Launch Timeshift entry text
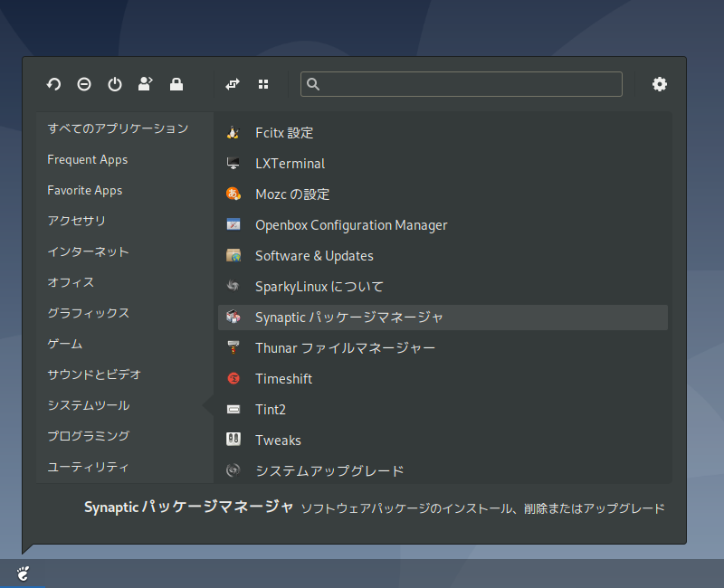Image resolution: width=724 pixels, height=588 pixels. pyautogui.click(x=283, y=378)
